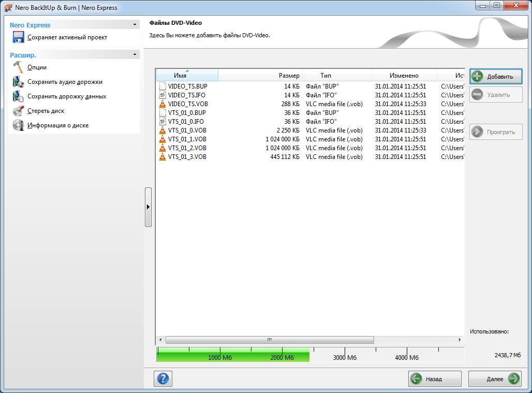Click the floppy disk save project icon
The height and width of the screenshot is (393, 532).
coord(18,37)
